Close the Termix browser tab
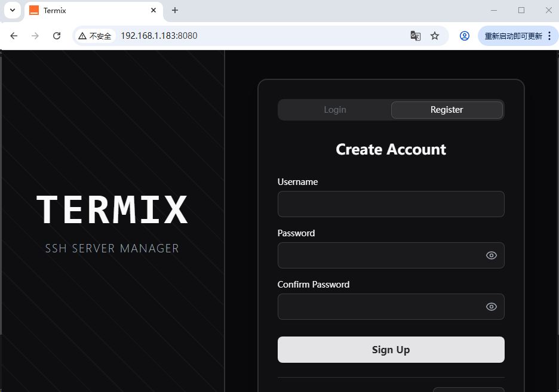 [153, 11]
